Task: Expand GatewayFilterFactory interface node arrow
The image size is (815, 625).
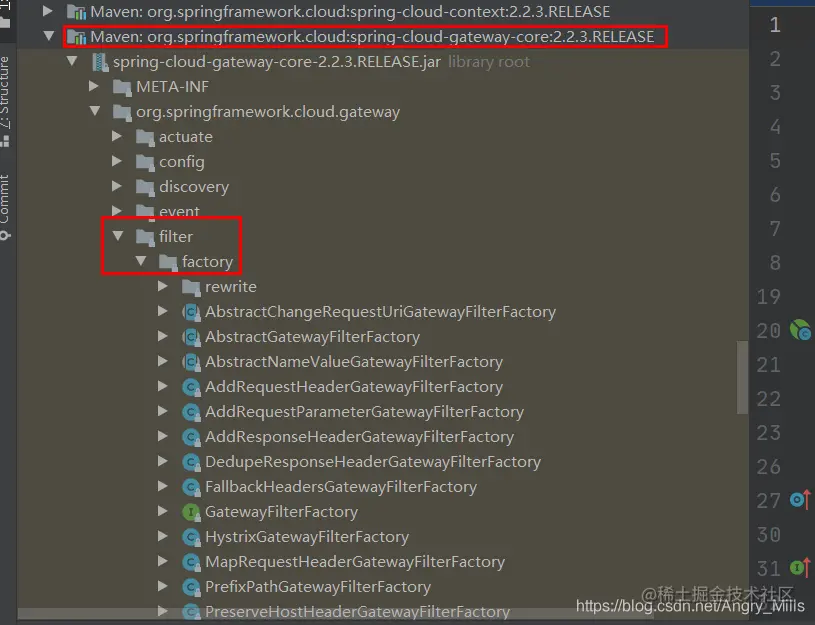Action: pyautogui.click(x=162, y=511)
